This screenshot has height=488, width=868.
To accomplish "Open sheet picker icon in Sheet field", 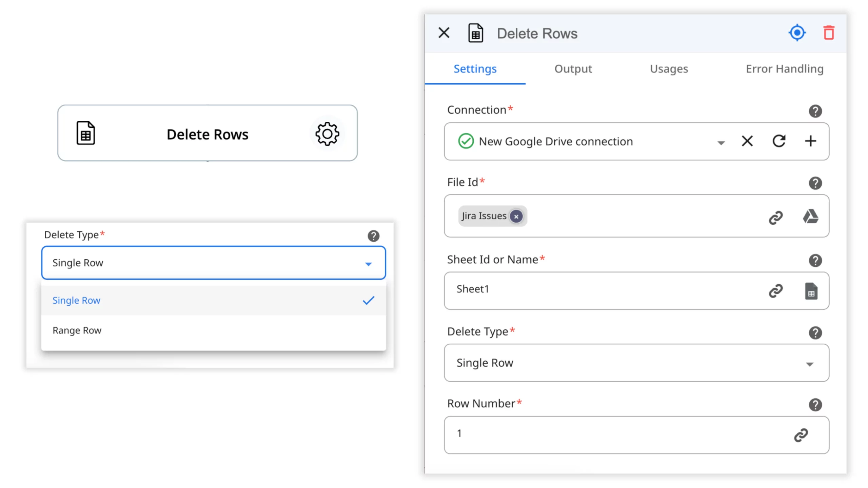I will 811,291.
